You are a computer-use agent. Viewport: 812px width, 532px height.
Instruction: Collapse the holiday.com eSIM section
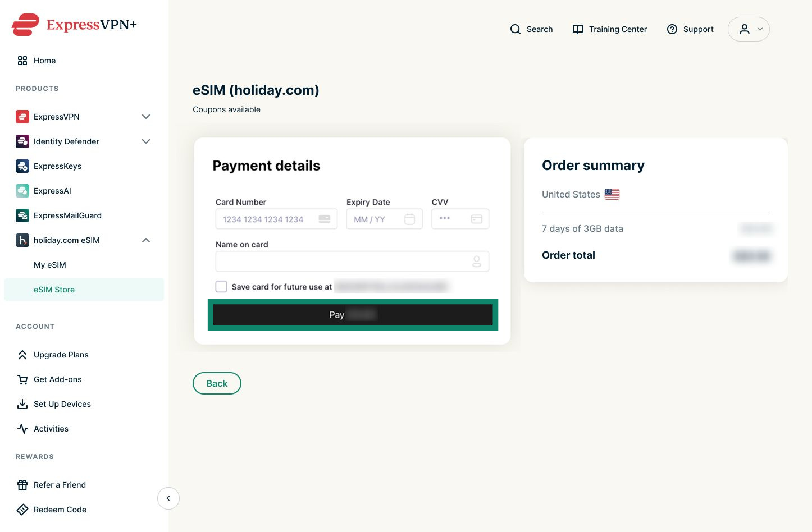point(146,240)
